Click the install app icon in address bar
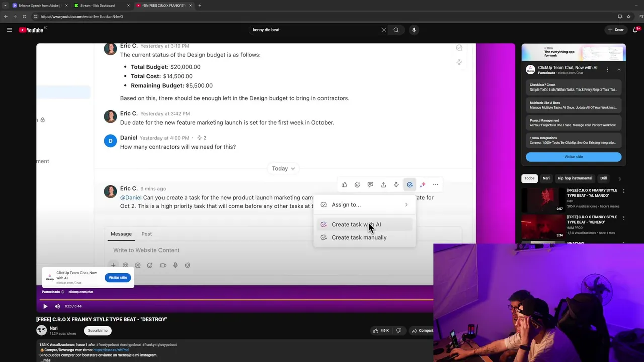 pos(620,16)
